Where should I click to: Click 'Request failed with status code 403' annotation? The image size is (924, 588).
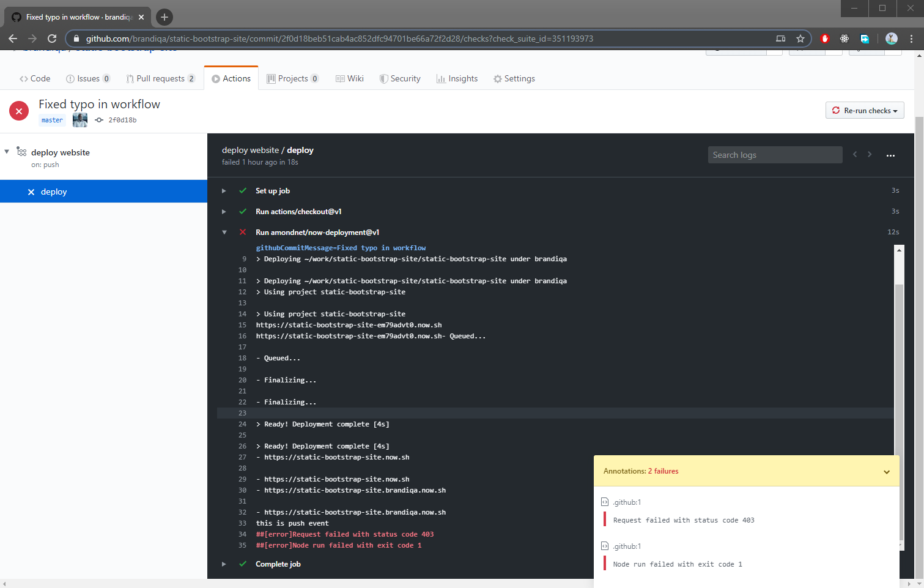(x=684, y=520)
